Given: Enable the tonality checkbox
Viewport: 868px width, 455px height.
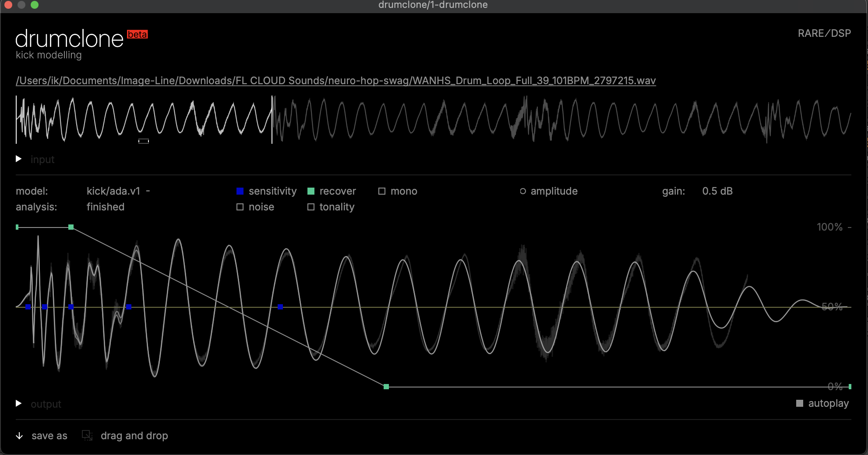Looking at the screenshot, I should [x=311, y=207].
